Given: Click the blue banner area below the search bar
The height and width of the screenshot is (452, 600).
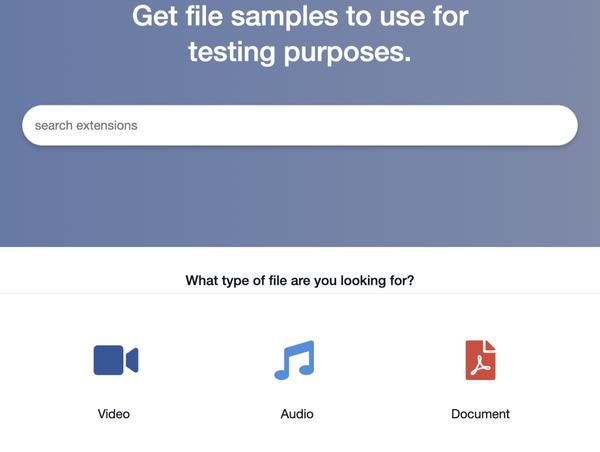Looking at the screenshot, I should pos(300,200).
